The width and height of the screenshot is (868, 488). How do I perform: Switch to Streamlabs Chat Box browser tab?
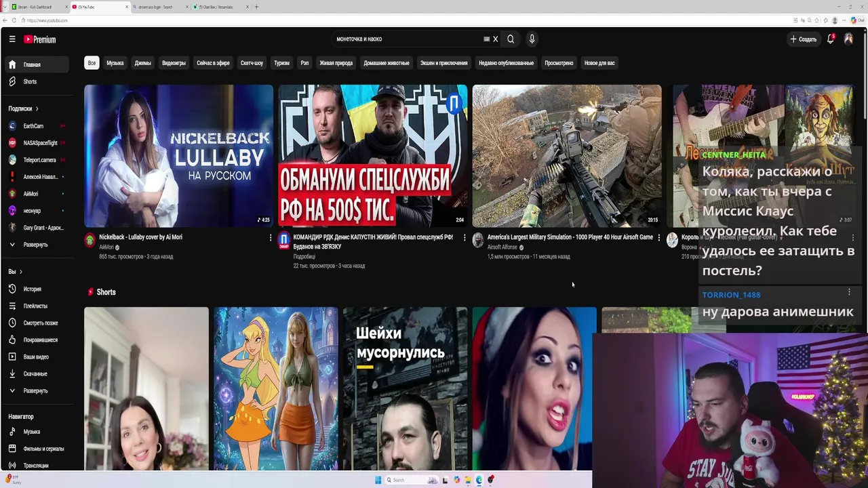click(x=220, y=7)
